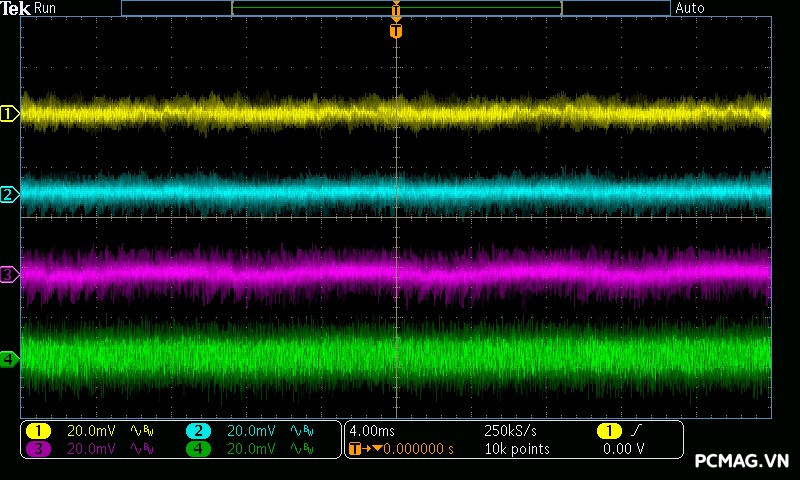Click the trigger source channel 1 indicator
This screenshot has height=480, width=800.
click(x=608, y=431)
